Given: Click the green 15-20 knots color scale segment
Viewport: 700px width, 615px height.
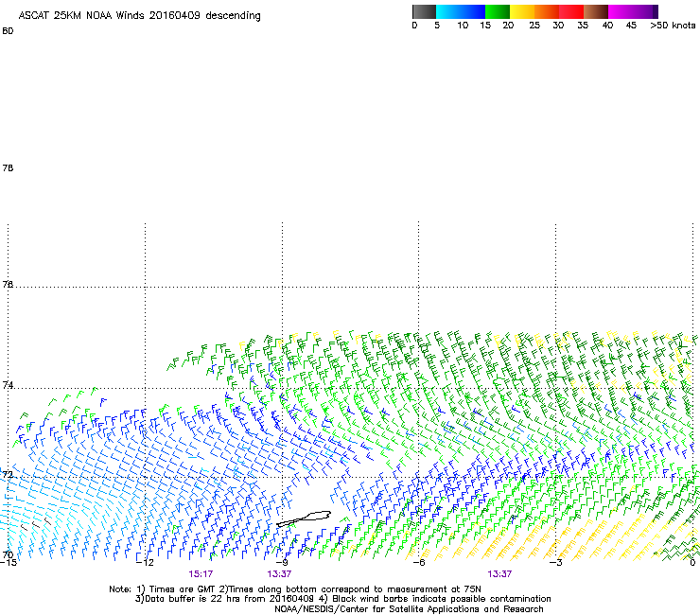Looking at the screenshot, I should click(498, 11).
